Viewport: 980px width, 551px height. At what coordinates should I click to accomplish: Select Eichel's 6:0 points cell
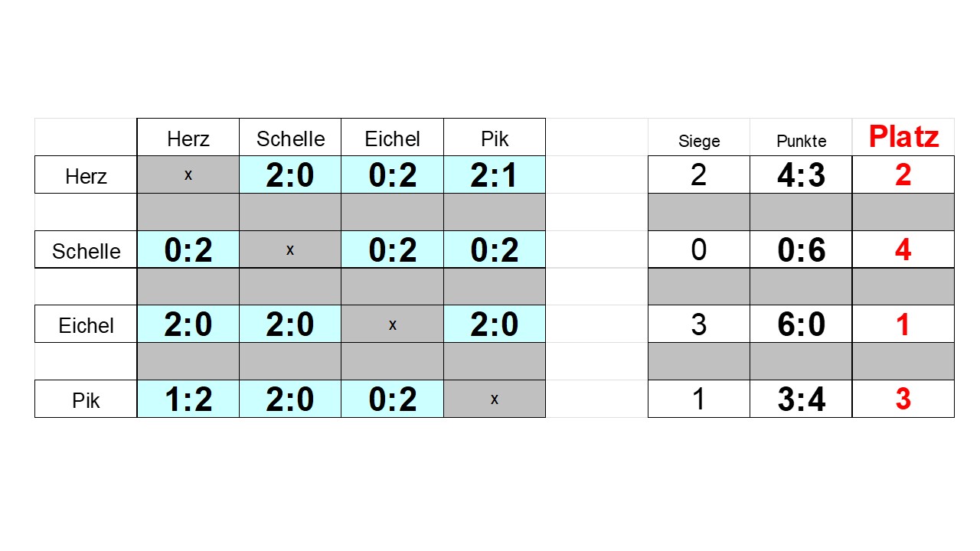coord(801,324)
